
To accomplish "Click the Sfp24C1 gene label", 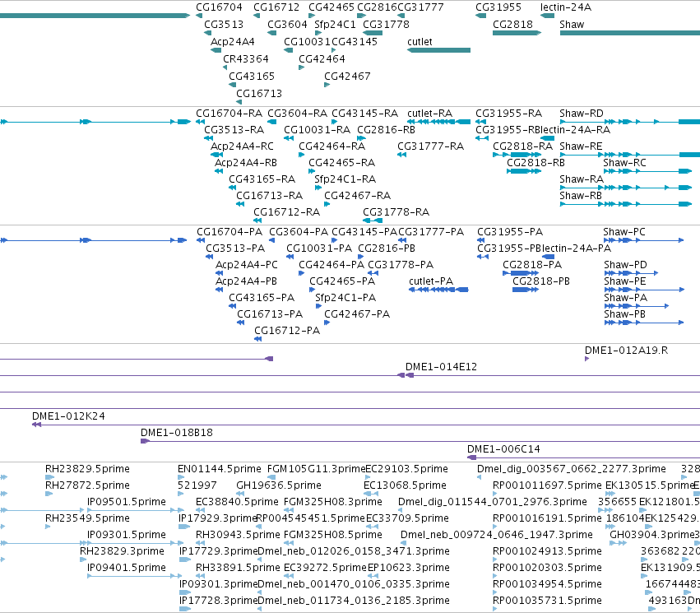I will coord(335,25).
